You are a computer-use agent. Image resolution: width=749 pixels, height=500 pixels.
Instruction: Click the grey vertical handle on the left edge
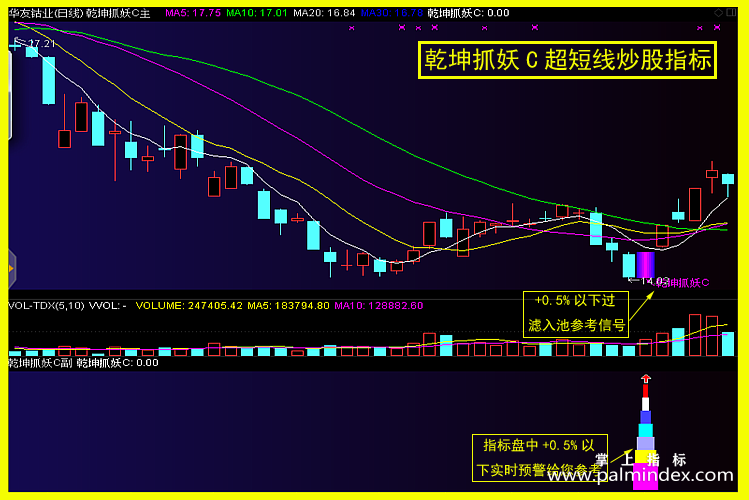tap(10, 93)
